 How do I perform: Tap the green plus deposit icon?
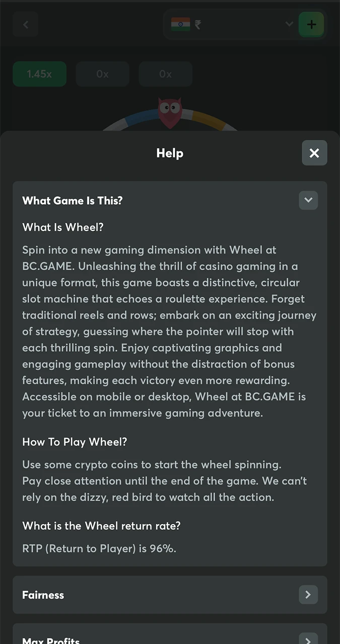[x=311, y=24]
